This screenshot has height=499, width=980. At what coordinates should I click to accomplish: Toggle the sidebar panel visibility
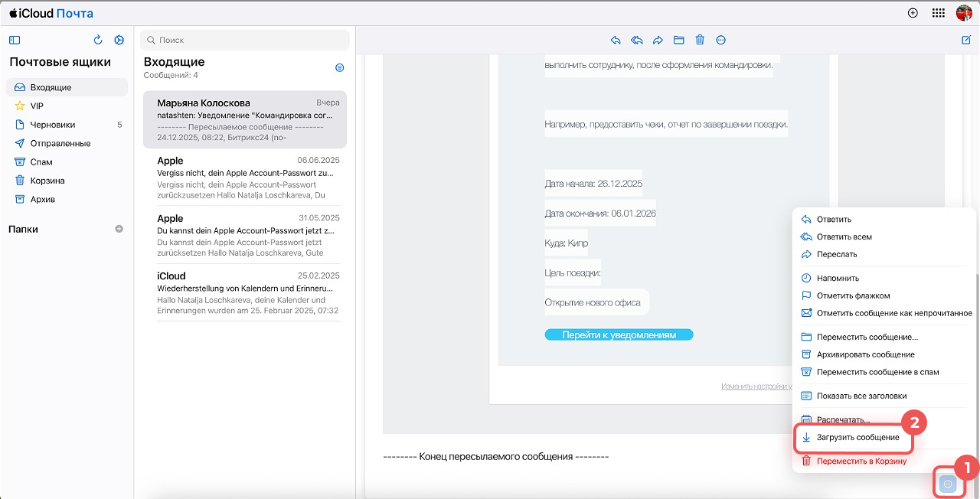15,41
